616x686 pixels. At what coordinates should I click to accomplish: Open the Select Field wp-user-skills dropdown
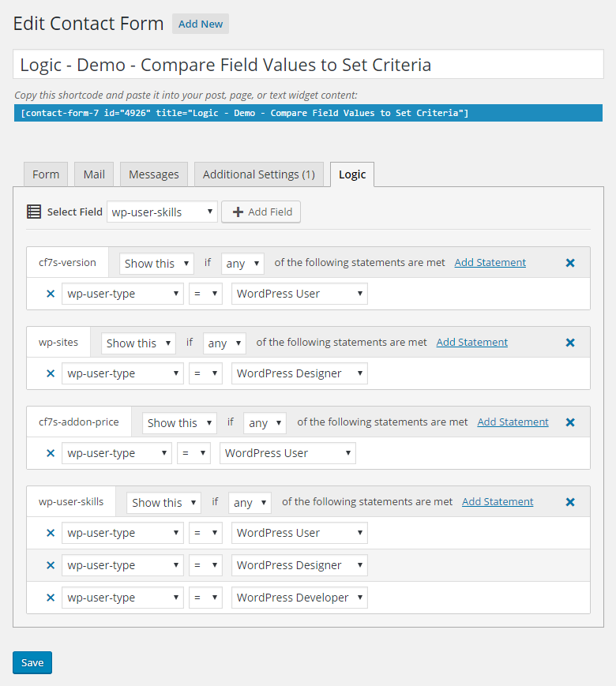(162, 212)
